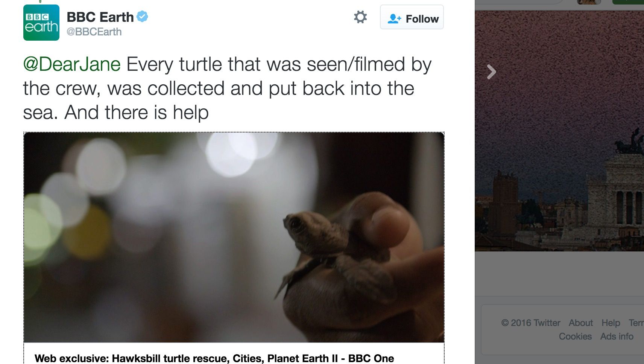Screen dimensions: 644x364
Task: Open the Cookies footer link
Action: pos(575,337)
